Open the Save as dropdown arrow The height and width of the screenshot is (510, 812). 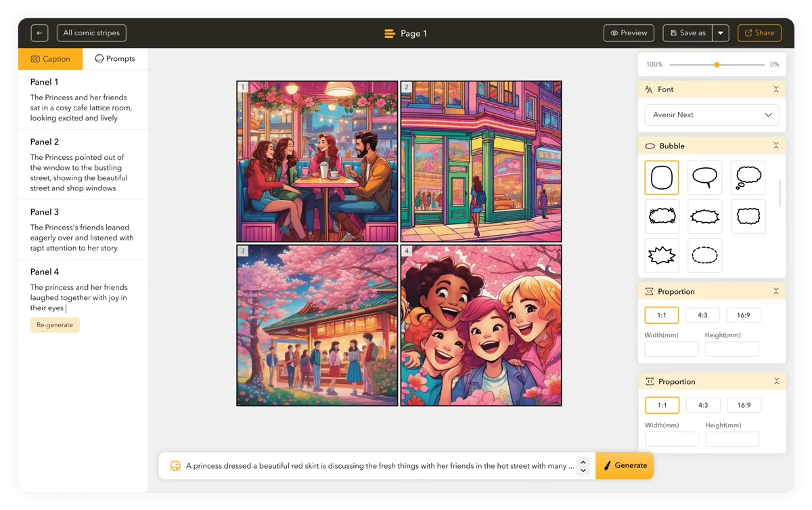[721, 33]
